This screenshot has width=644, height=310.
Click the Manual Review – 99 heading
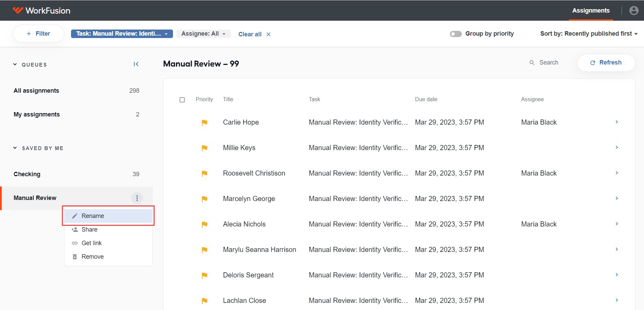tap(201, 64)
